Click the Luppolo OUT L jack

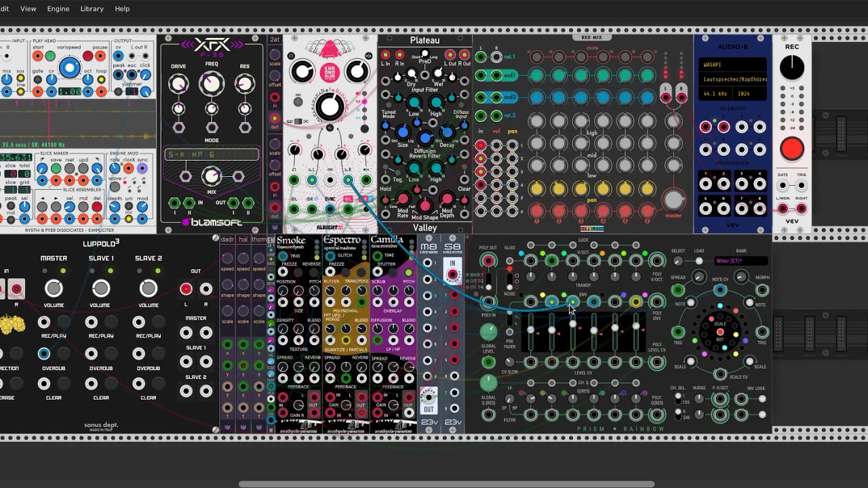(x=186, y=289)
